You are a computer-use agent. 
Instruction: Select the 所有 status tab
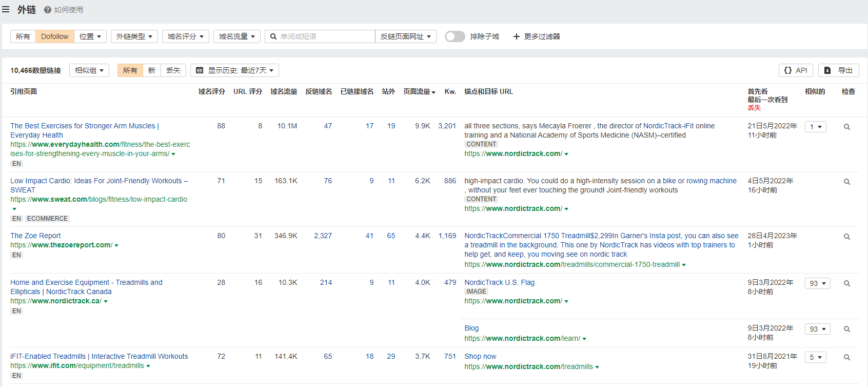point(130,70)
